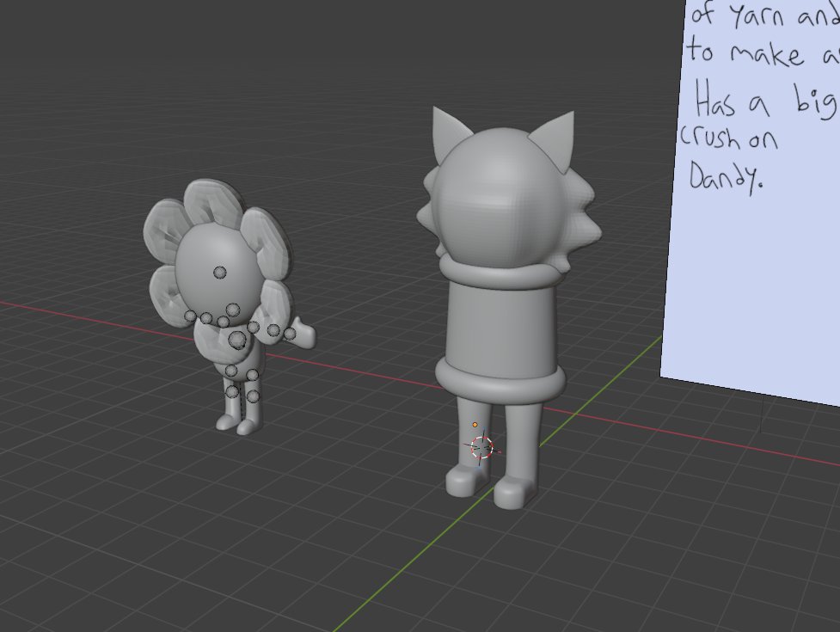Screen dimensions: 840x632
Task: Select the largest chest bone sphere
Action: pyautogui.click(x=236, y=339)
